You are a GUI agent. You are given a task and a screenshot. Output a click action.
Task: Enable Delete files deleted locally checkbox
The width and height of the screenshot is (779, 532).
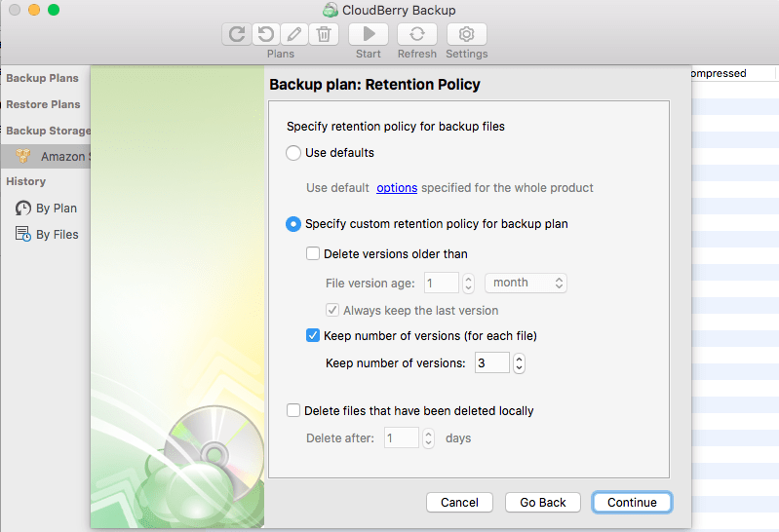click(x=293, y=410)
